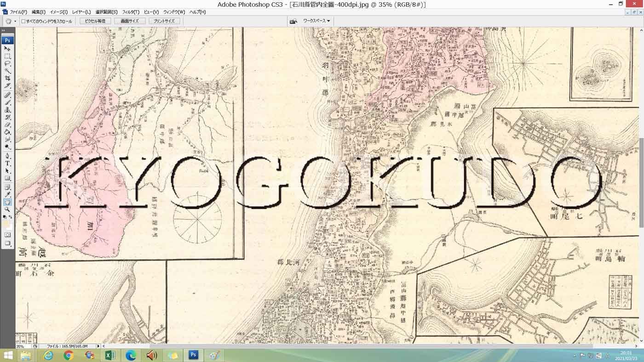Viewport: 644px width, 362px height.
Task: Toggle Quick Mask mode
Action: 7,235
